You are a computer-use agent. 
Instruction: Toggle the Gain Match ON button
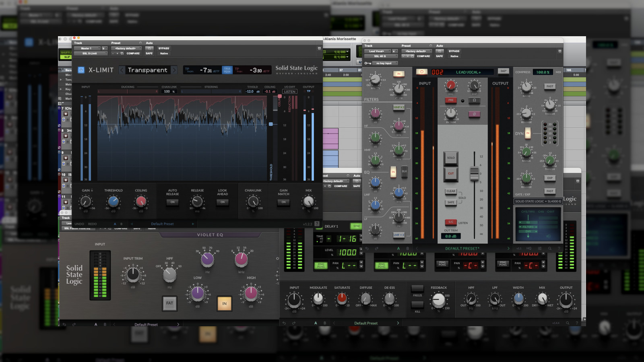pos(283,202)
